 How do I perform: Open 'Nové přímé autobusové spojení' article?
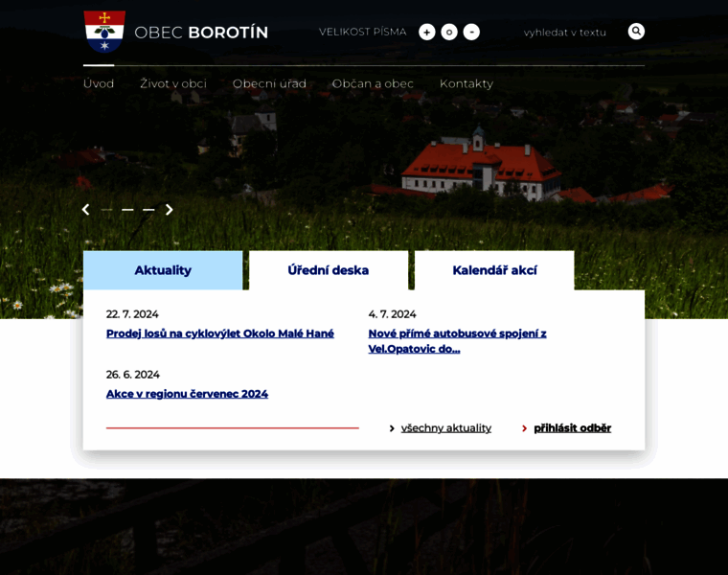[x=457, y=341]
